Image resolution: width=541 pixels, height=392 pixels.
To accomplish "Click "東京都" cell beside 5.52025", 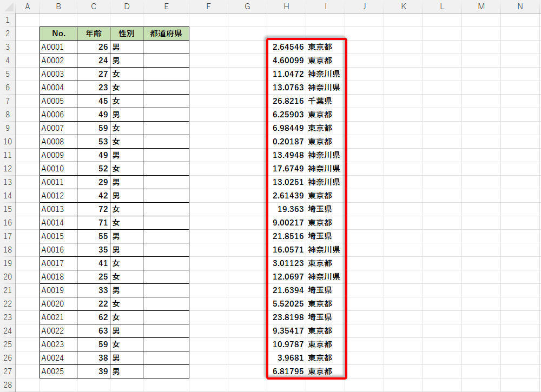I will (x=325, y=304).
